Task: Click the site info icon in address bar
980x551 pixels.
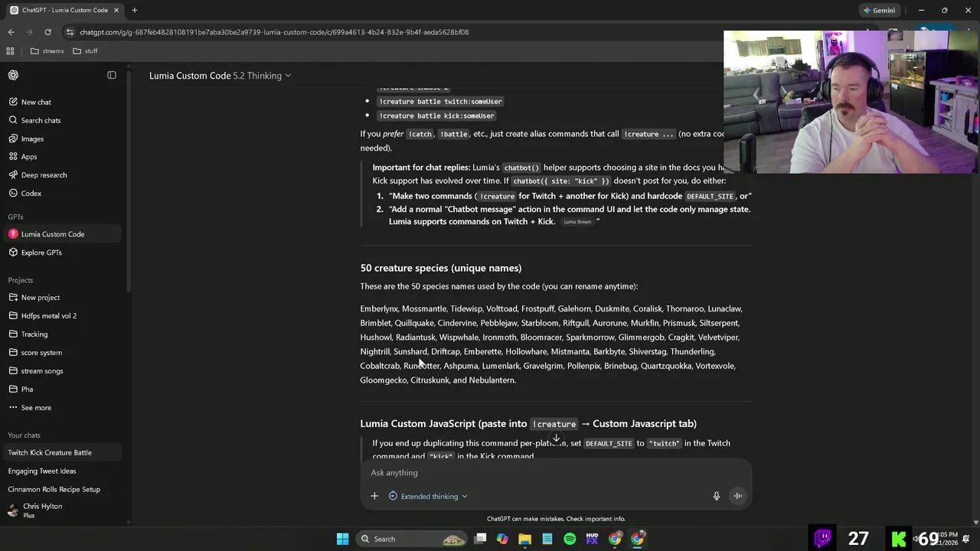Action: pos(70,32)
